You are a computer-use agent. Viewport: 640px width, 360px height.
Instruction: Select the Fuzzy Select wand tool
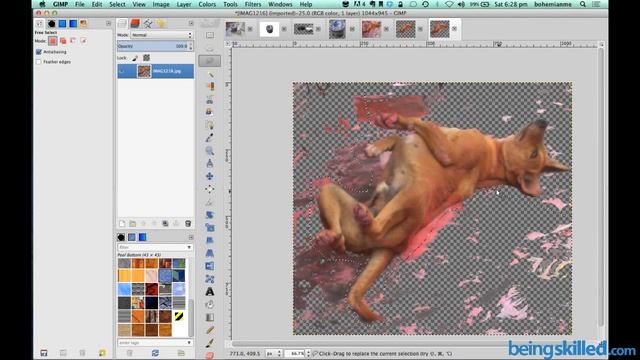tap(210, 74)
